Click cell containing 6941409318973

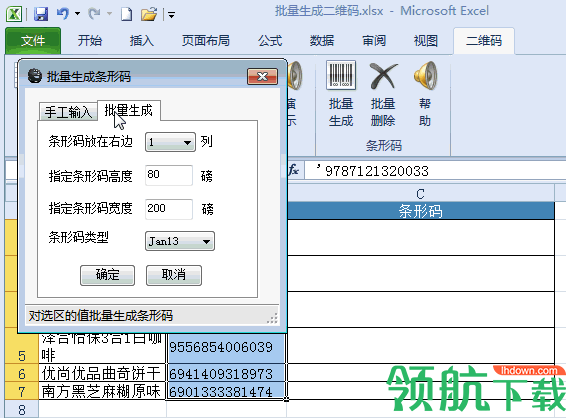226,373
